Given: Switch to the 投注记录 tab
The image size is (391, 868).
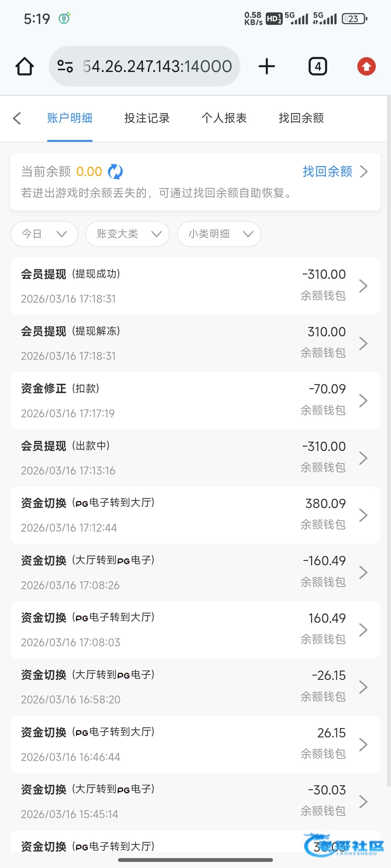Looking at the screenshot, I should click(x=147, y=118).
